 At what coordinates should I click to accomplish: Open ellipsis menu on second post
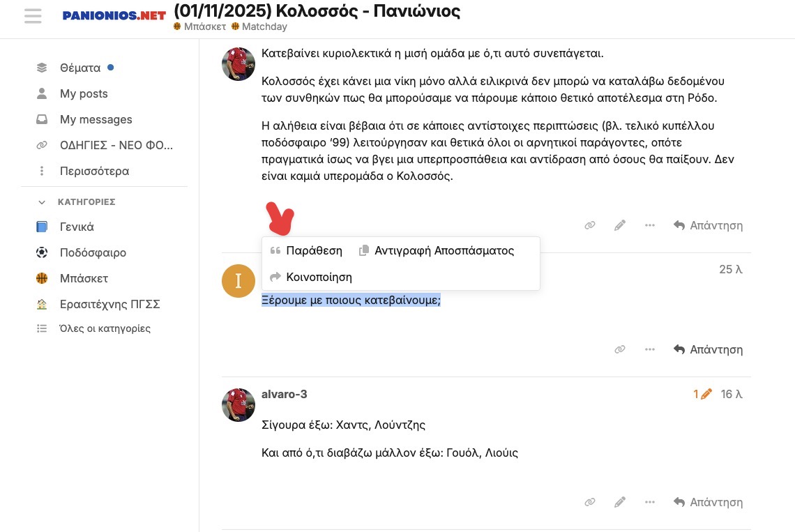(x=649, y=349)
